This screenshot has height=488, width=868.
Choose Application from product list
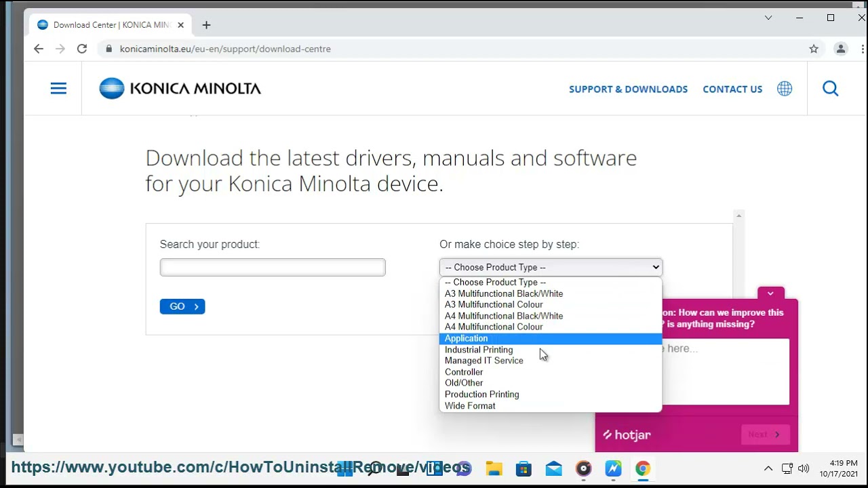point(551,338)
